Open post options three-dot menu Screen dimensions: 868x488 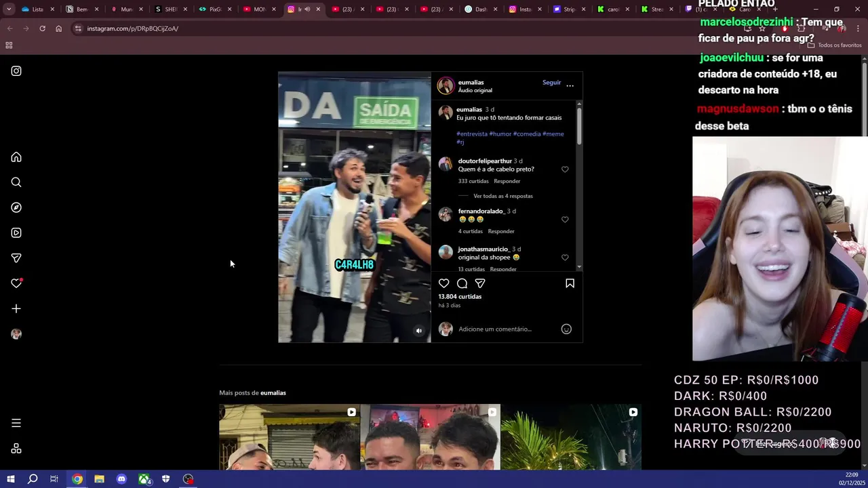pos(570,86)
